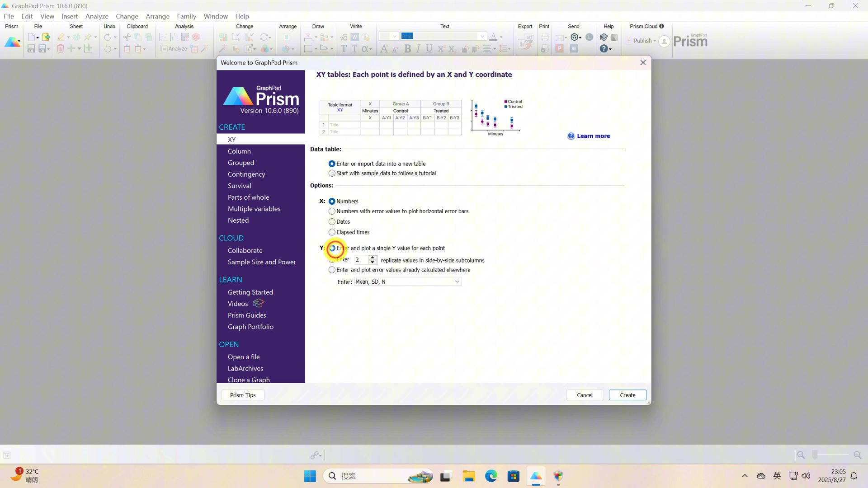This screenshot has height=488, width=868.
Task: Click the magic wand Prism Magic icon
Action: (205, 49)
